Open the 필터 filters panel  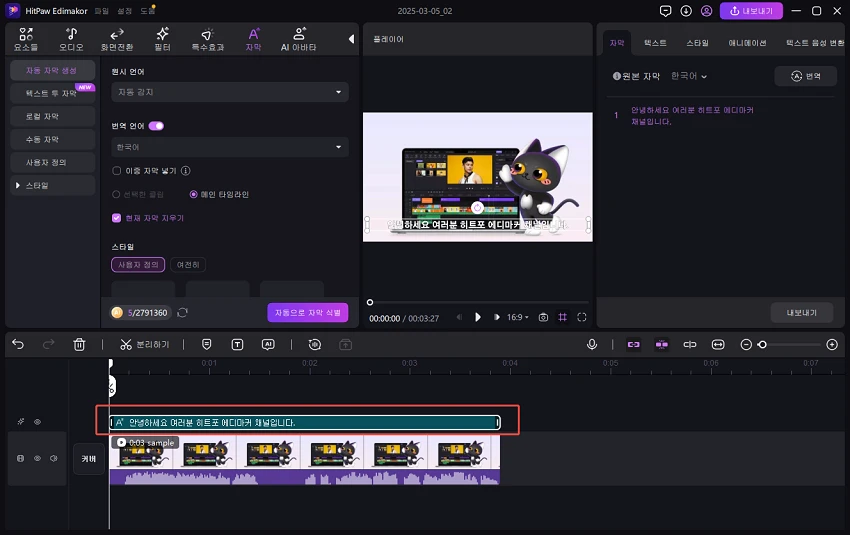162,39
